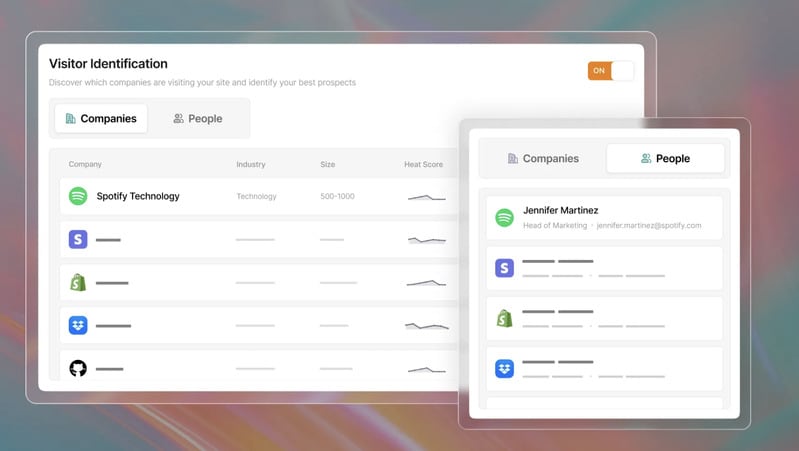Switch to the People tab in main panel
799x451 pixels.
pos(197,118)
